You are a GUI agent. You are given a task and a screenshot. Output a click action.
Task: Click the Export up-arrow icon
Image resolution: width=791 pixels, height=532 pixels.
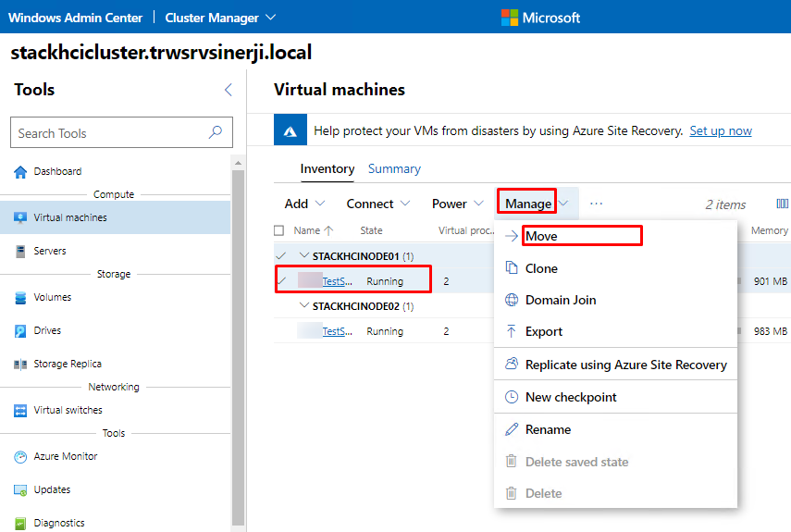tap(511, 331)
